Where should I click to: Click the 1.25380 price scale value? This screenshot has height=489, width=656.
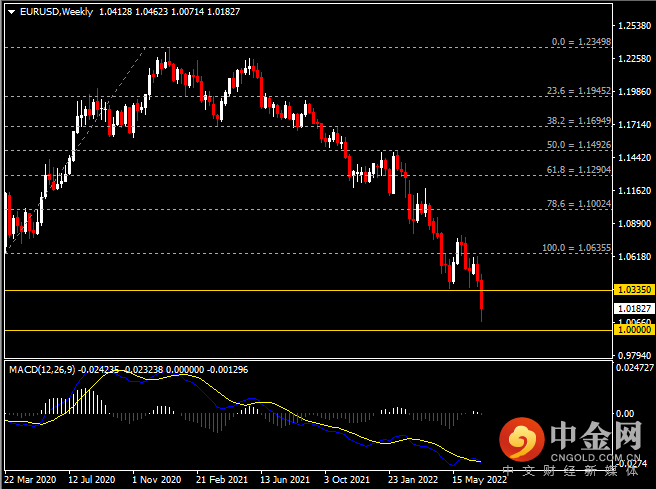point(635,26)
